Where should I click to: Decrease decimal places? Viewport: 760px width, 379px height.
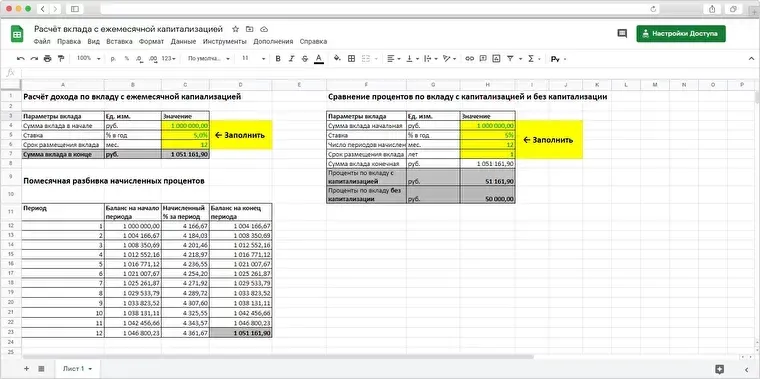140,59
